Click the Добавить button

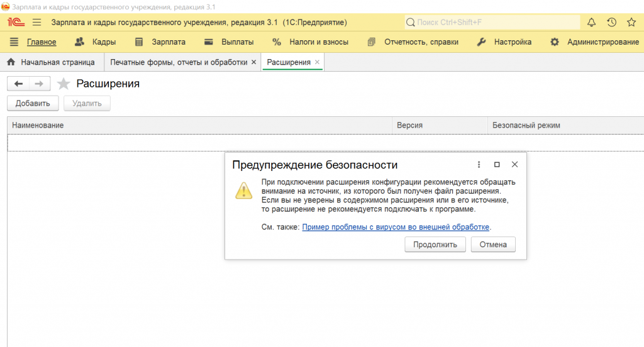pos(33,104)
